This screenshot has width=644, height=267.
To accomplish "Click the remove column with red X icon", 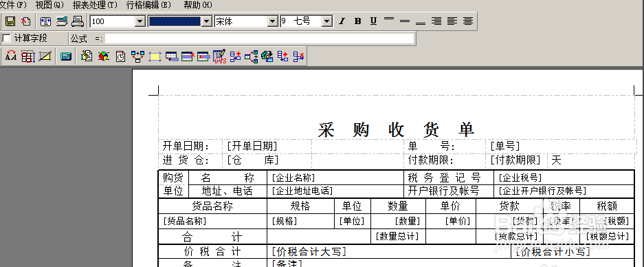I will (298, 56).
